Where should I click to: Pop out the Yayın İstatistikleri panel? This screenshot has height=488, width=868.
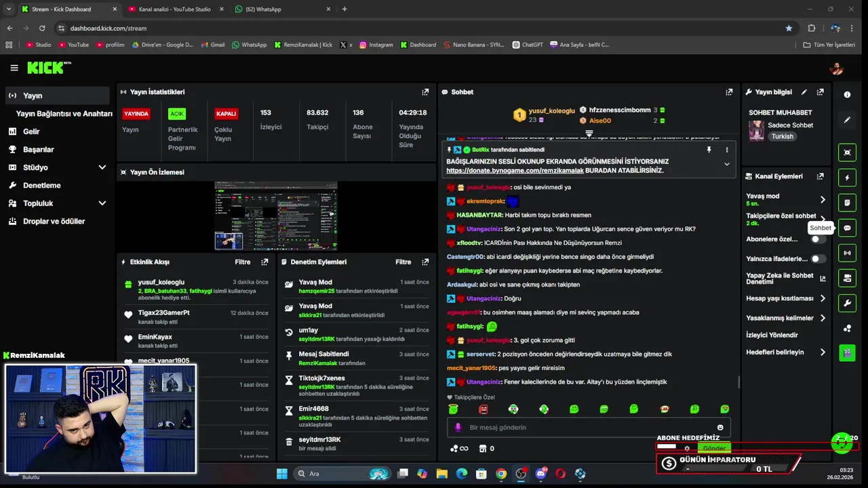(x=425, y=92)
